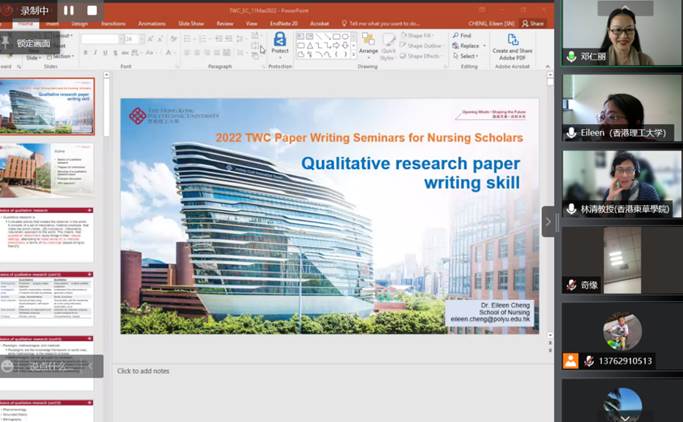The image size is (683, 422).
Task: Click the Protect icon in ribbon
Action: click(x=280, y=44)
